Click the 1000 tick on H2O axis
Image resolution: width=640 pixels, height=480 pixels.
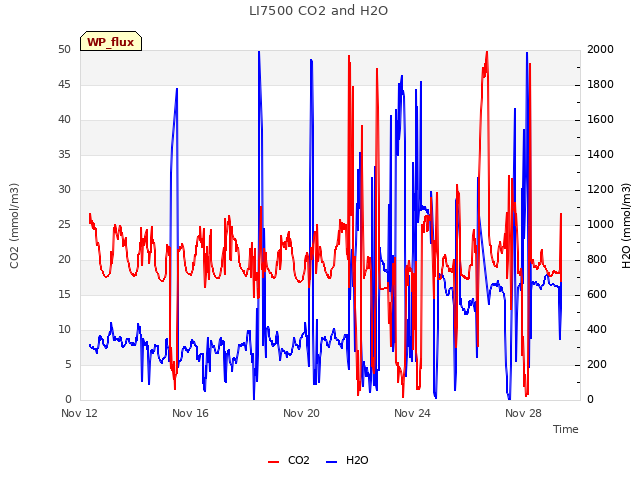(600, 224)
